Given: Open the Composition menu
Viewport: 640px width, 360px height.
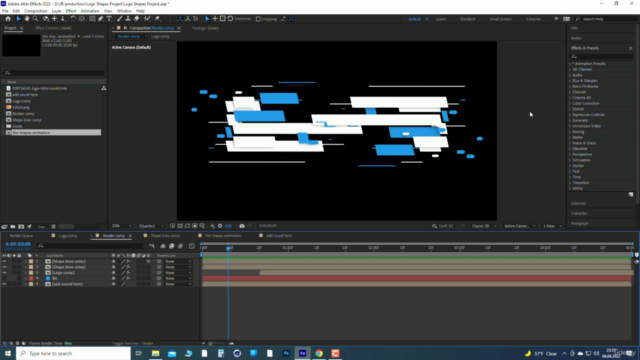Looking at the screenshot, I should tap(36, 11).
